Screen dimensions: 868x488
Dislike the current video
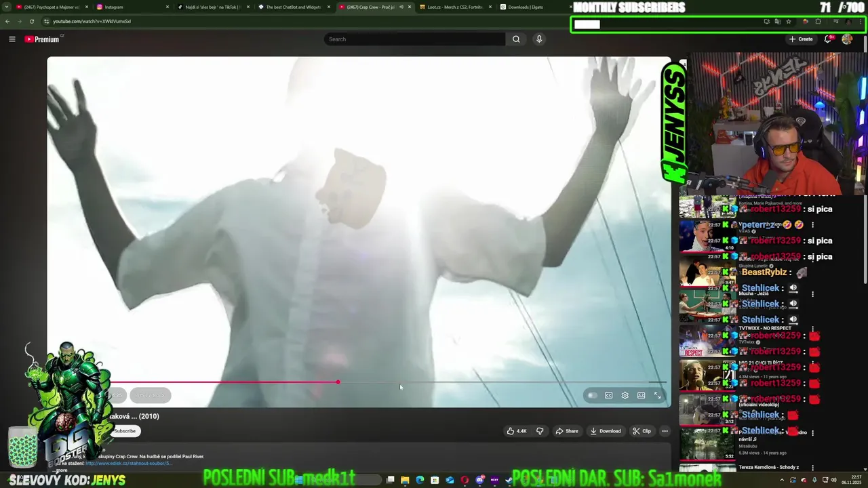[540, 431]
